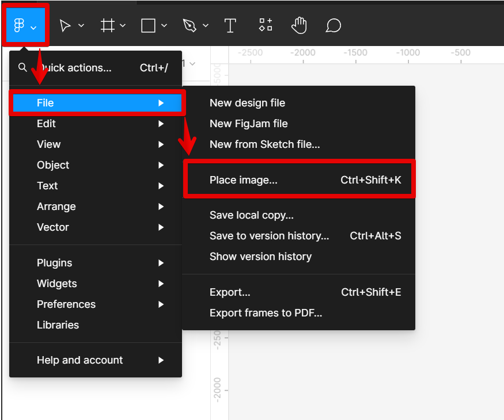Select the Text tool
This screenshot has width=504, height=420.
pos(230,26)
